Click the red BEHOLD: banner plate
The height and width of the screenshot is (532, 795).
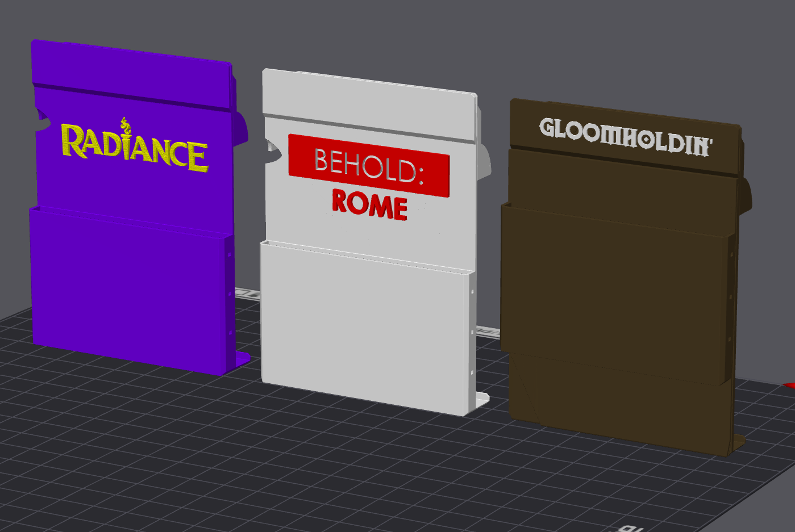369,165
